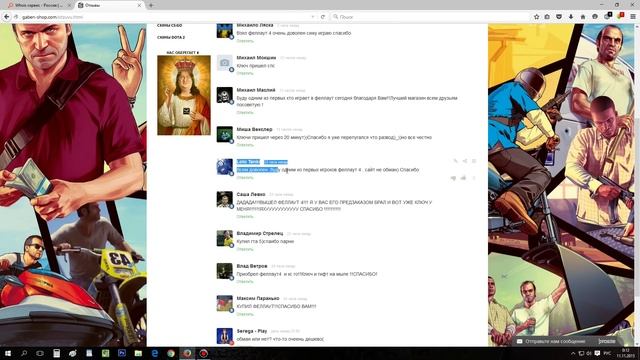
Task: Open Михаил Маслий's profile name
Action: coord(256,90)
